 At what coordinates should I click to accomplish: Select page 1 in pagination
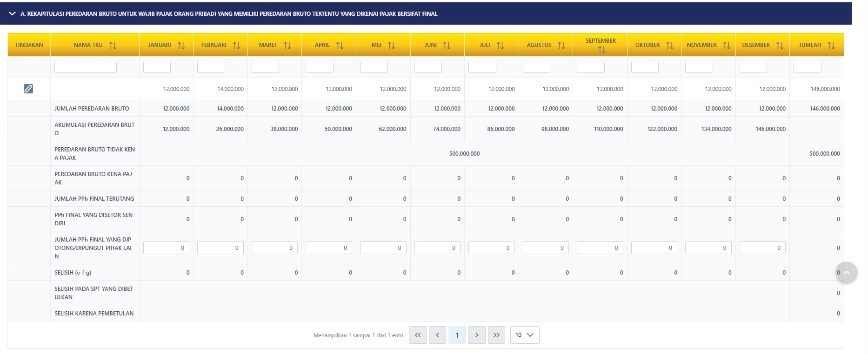click(x=457, y=335)
